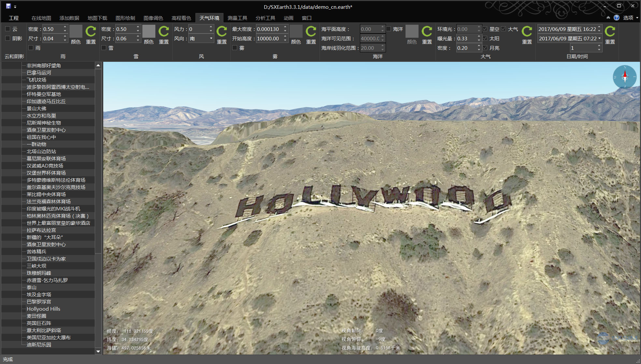
Task: Increase rain 密度 density with spinner
Action: click(65, 27)
